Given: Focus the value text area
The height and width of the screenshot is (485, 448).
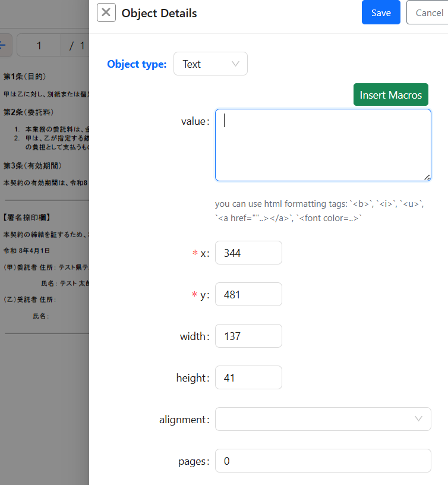Looking at the screenshot, I should click(x=323, y=144).
